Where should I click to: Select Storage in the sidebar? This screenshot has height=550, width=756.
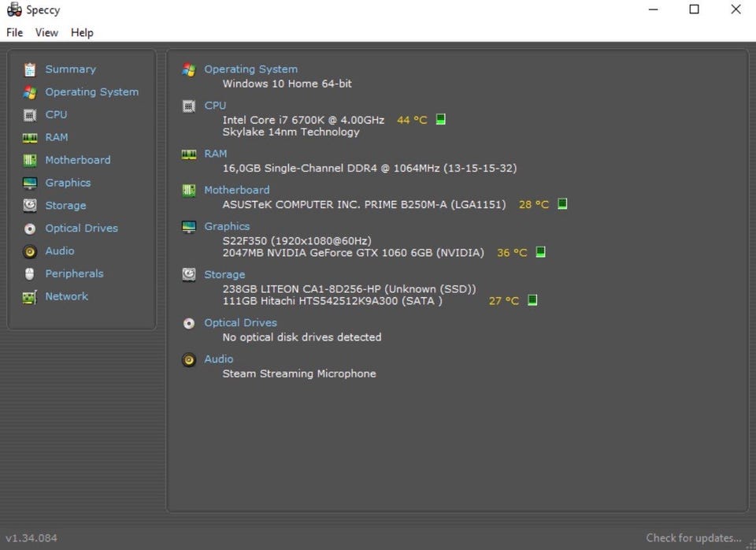pyautogui.click(x=65, y=206)
